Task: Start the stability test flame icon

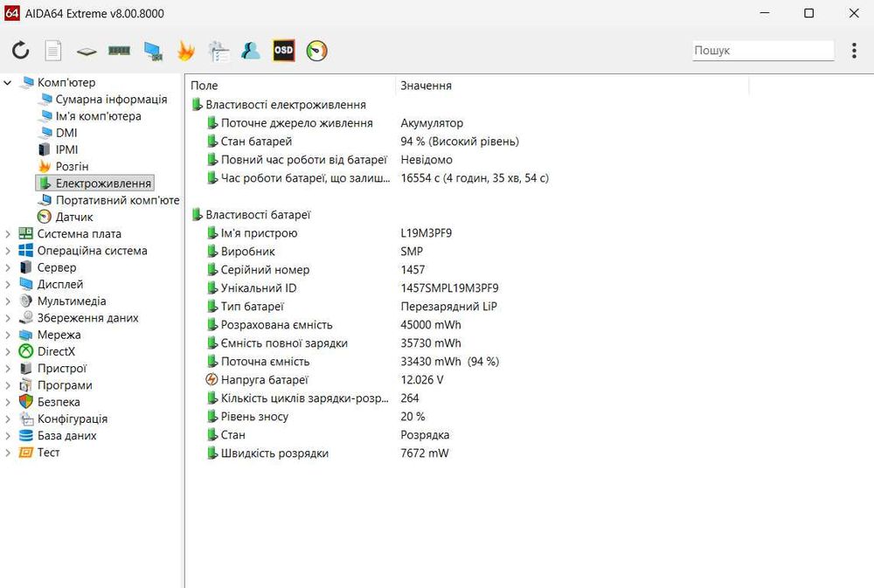Action: tap(185, 51)
